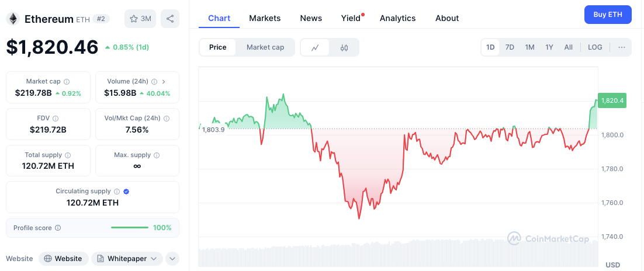Open the Website link

[x=63, y=258]
